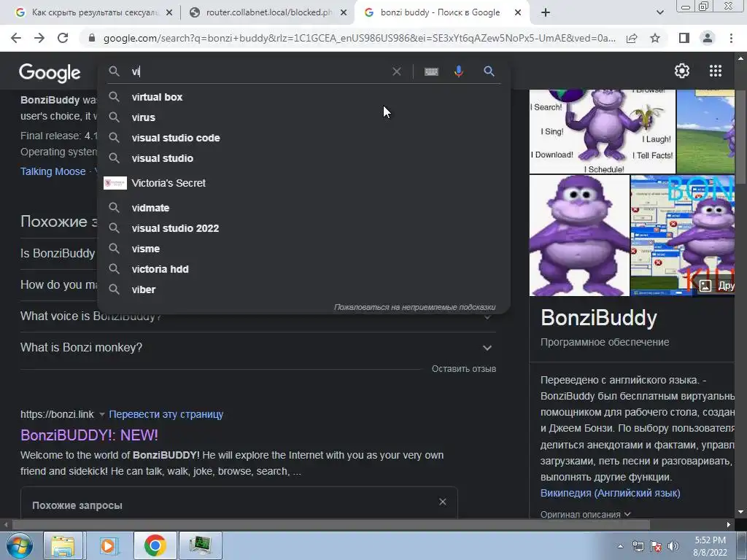747x560 pixels.
Task: Clear the search box text
Action: pyautogui.click(x=396, y=71)
